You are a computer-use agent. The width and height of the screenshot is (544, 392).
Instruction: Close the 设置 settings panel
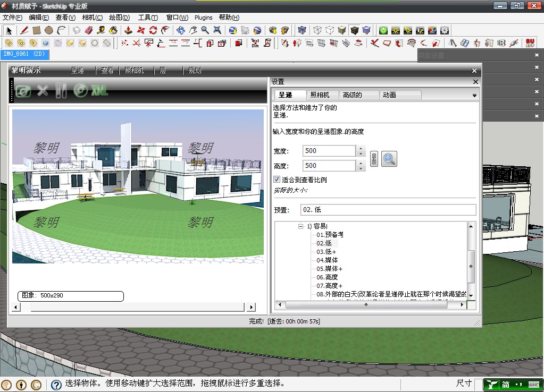475,82
